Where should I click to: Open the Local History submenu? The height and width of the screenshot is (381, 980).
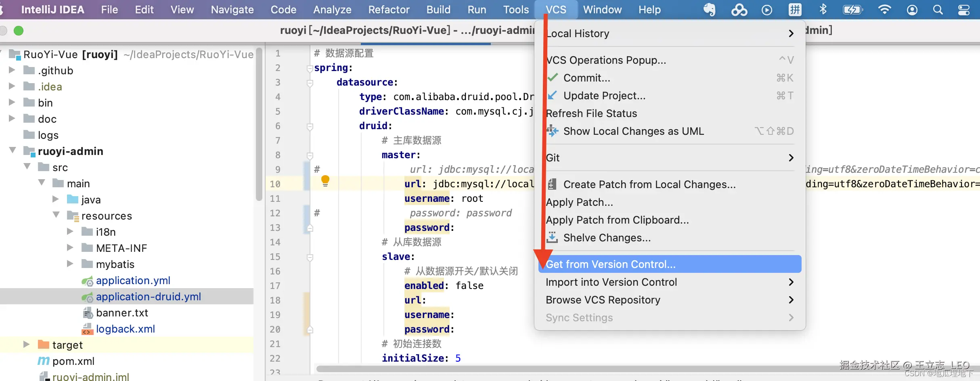(670, 33)
